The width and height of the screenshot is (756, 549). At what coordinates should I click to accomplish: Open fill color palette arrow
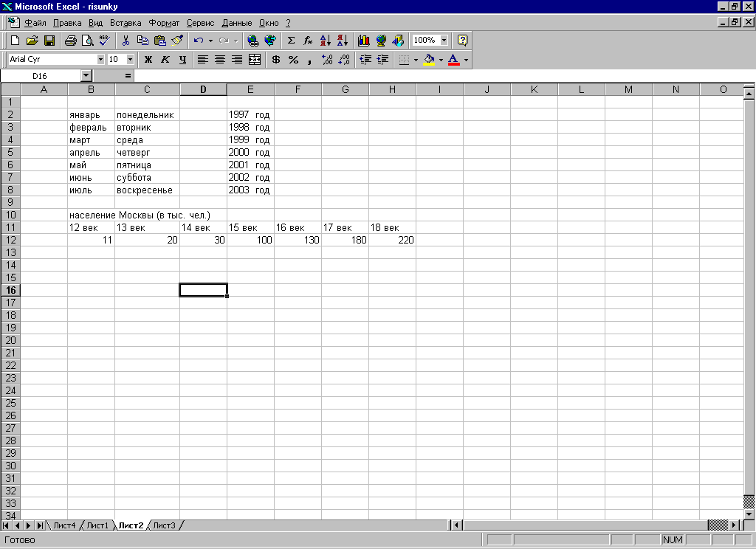pyautogui.click(x=441, y=60)
